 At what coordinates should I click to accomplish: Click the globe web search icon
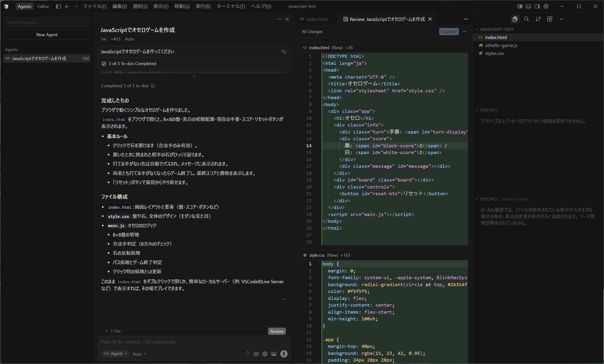pyautogui.click(x=265, y=354)
